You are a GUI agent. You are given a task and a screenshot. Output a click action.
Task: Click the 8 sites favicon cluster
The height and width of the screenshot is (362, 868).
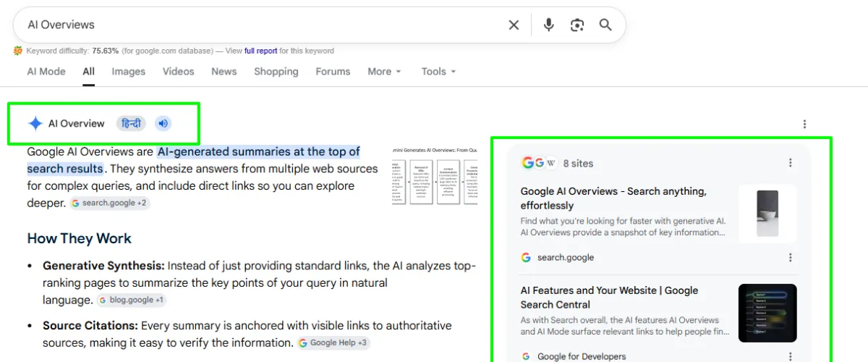pyautogui.click(x=539, y=163)
